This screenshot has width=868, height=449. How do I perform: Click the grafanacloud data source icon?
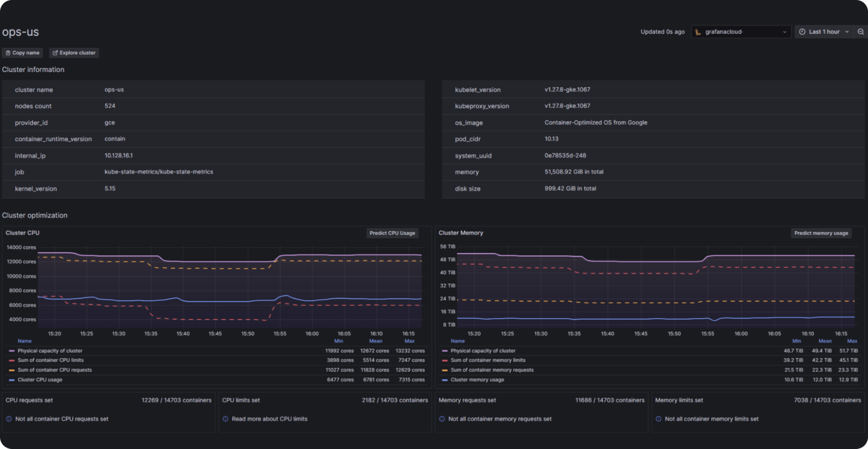698,31
